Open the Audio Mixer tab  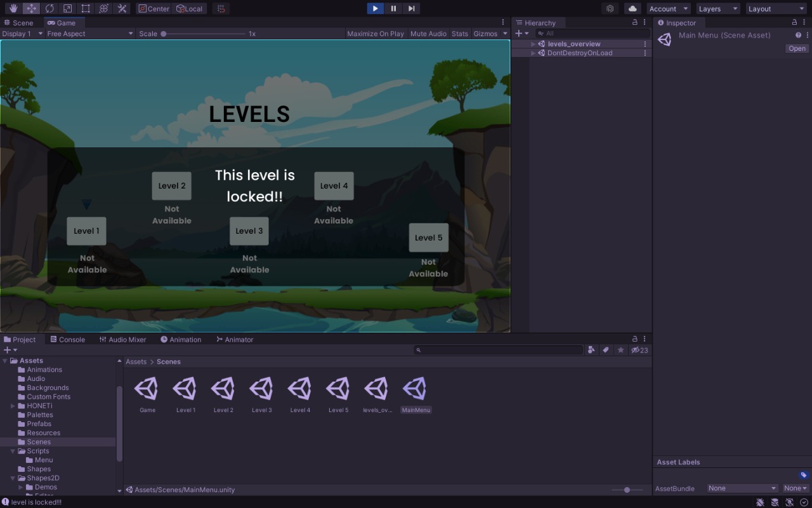[122, 340]
